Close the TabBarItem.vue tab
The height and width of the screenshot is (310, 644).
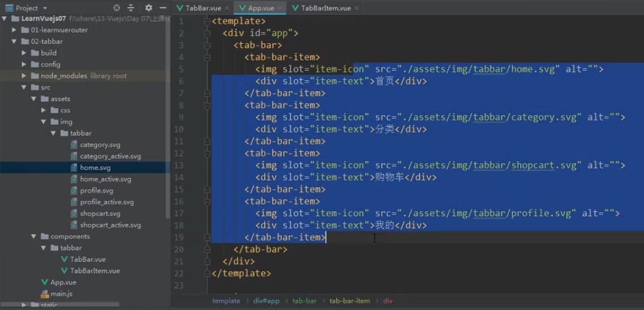pos(356,8)
